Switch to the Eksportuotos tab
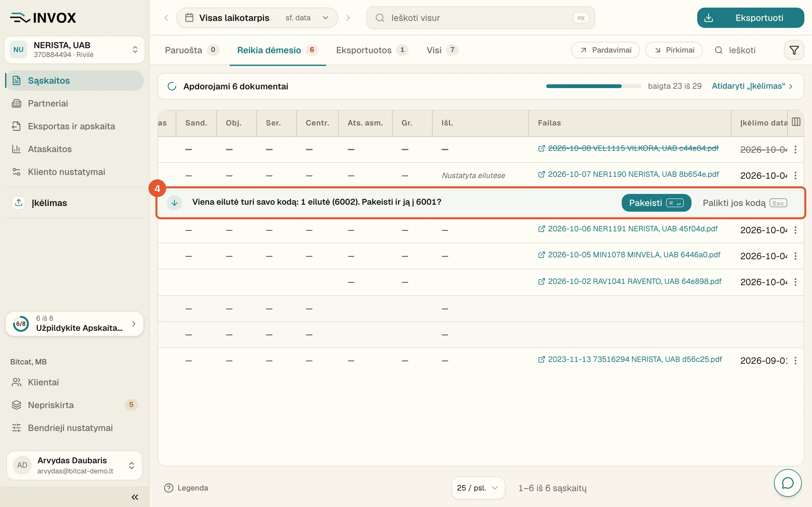812x507 pixels. [x=372, y=50]
